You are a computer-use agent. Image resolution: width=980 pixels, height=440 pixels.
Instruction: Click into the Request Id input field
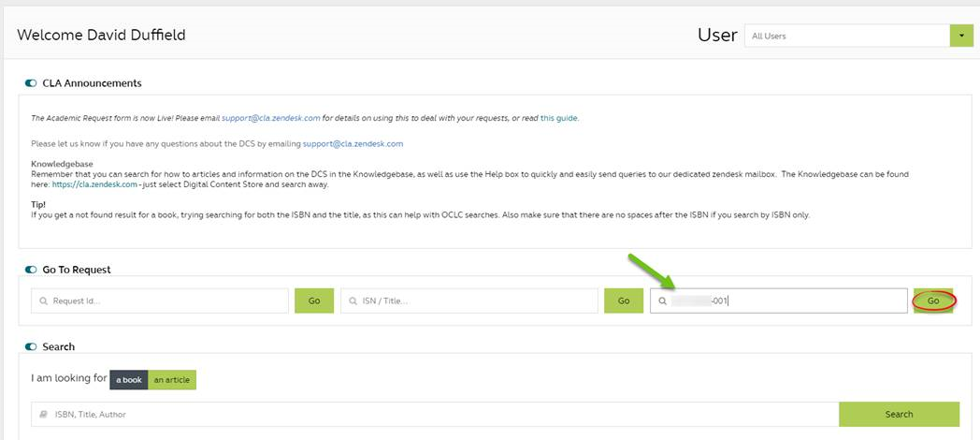click(164, 301)
